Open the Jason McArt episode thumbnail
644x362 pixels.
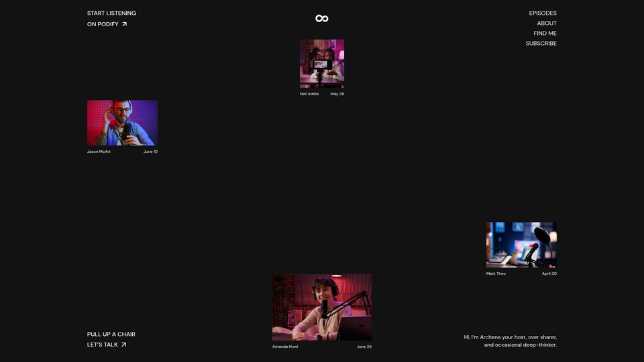[122, 123]
